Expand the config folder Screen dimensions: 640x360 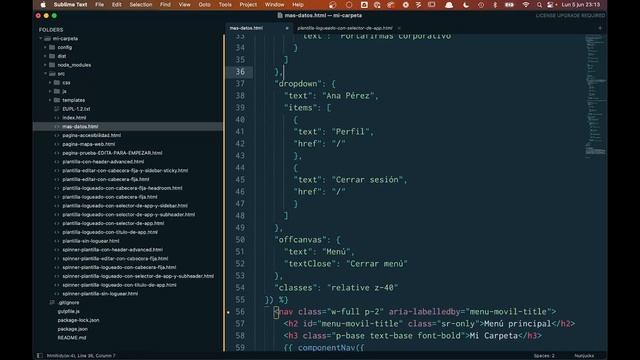click(x=45, y=47)
